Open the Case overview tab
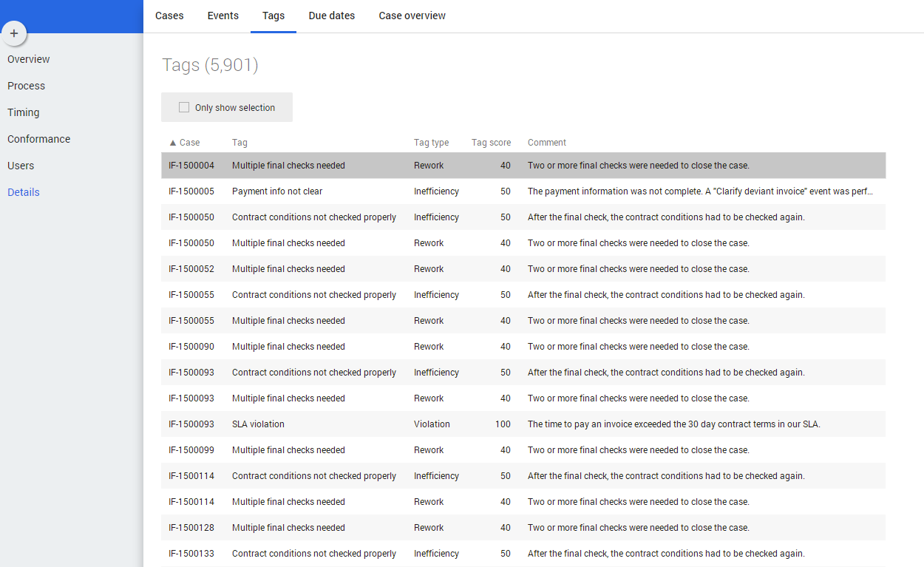924x567 pixels. pos(412,16)
